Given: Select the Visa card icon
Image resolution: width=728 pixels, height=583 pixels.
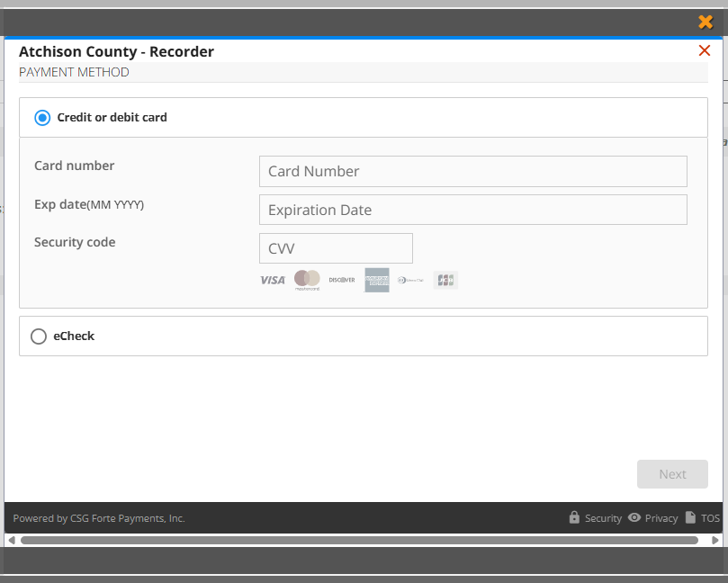Looking at the screenshot, I should (x=271, y=279).
